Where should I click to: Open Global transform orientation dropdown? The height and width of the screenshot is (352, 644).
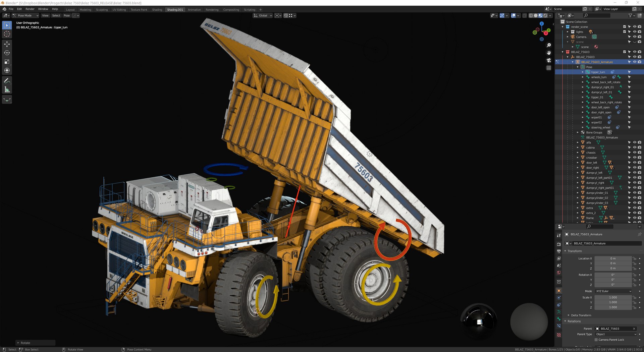click(x=263, y=15)
